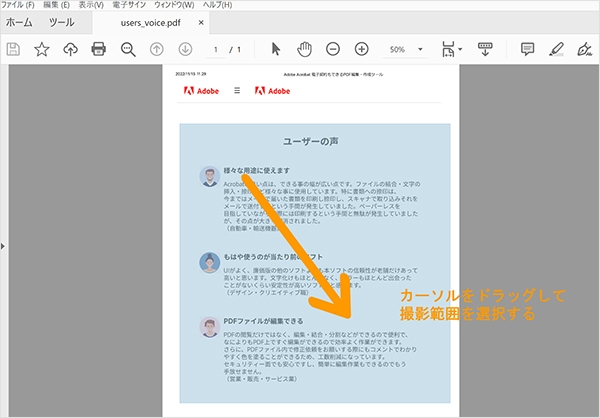Click the cloud upload icon
The image size is (600, 418).
70,49
